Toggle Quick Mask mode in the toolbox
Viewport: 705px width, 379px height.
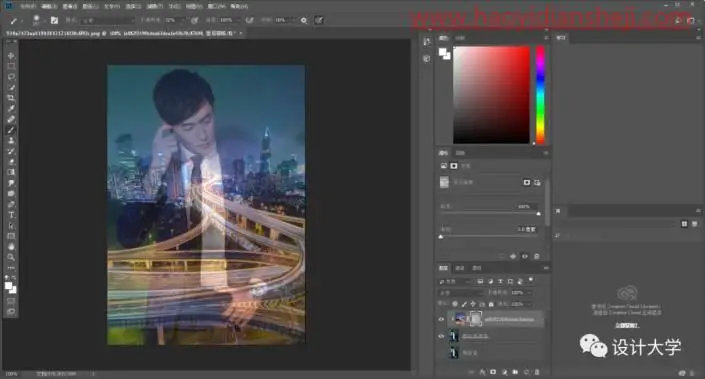(11, 301)
